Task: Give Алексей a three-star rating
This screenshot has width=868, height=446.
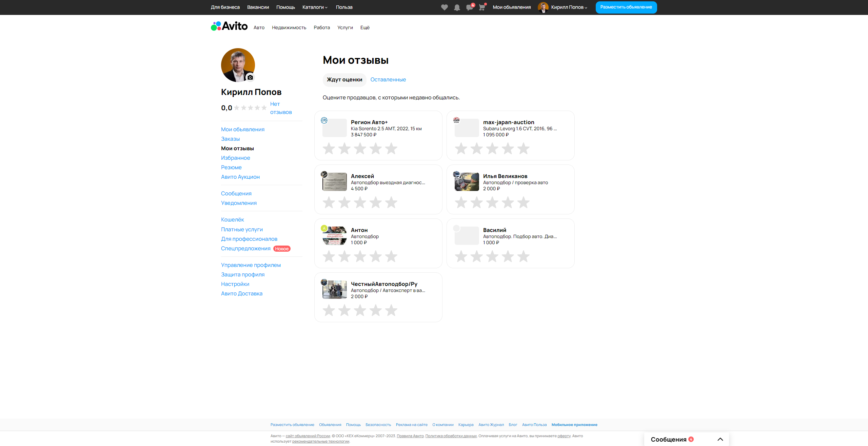Action: (360, 202)
